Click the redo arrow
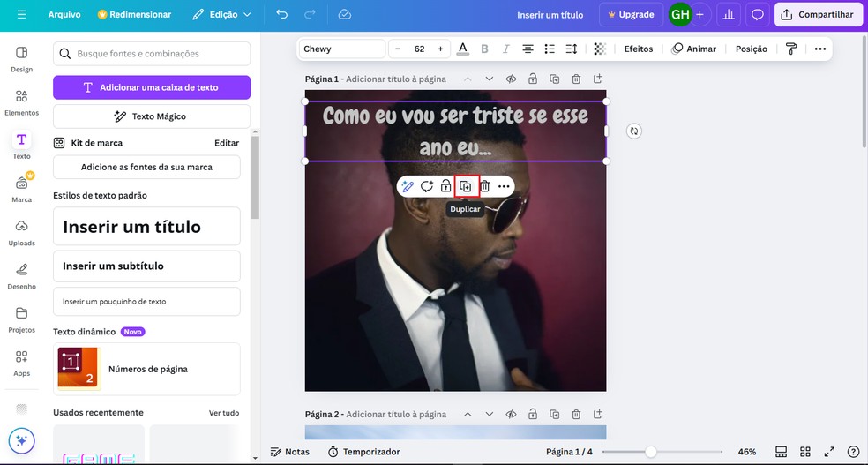 (310, 14)
